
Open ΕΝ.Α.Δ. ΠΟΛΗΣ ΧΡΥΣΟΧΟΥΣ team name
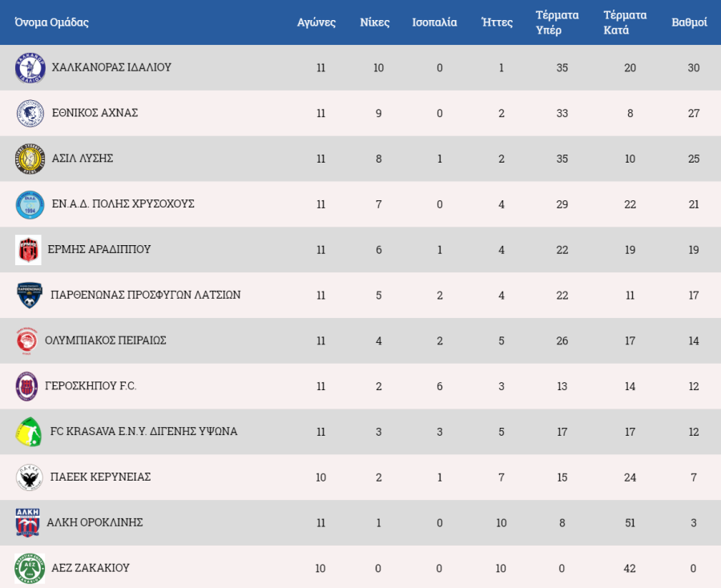tap(123, 203)
